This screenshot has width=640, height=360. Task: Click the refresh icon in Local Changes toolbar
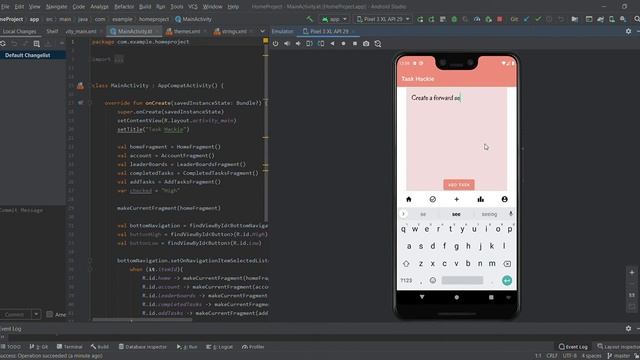[3, 43]
